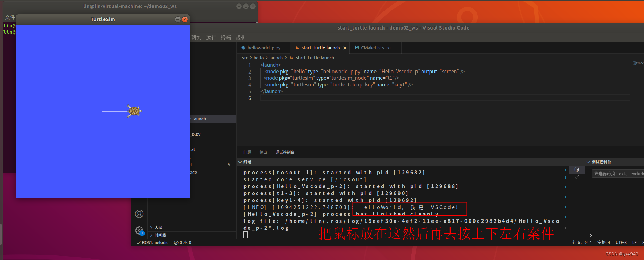The width and height of the screenshot is (644, 260).
Task: Click the CMake icon on CMakeLists.txt tab
Action: click(357, 48)
